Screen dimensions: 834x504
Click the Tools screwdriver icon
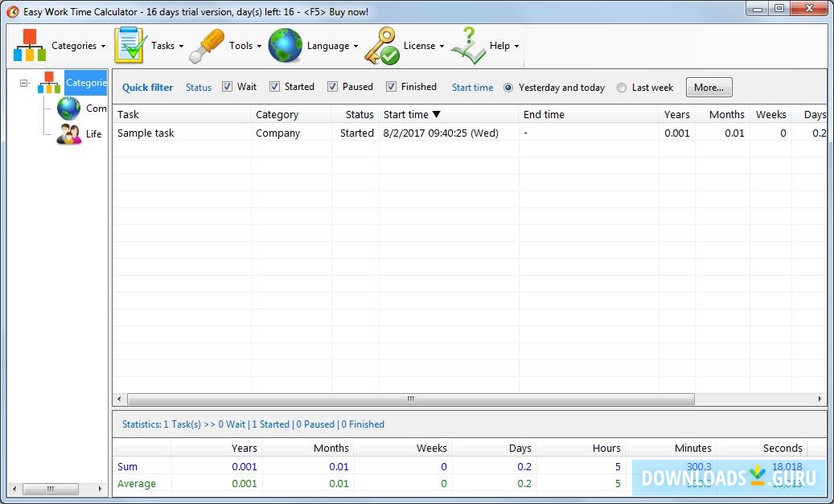207,46
